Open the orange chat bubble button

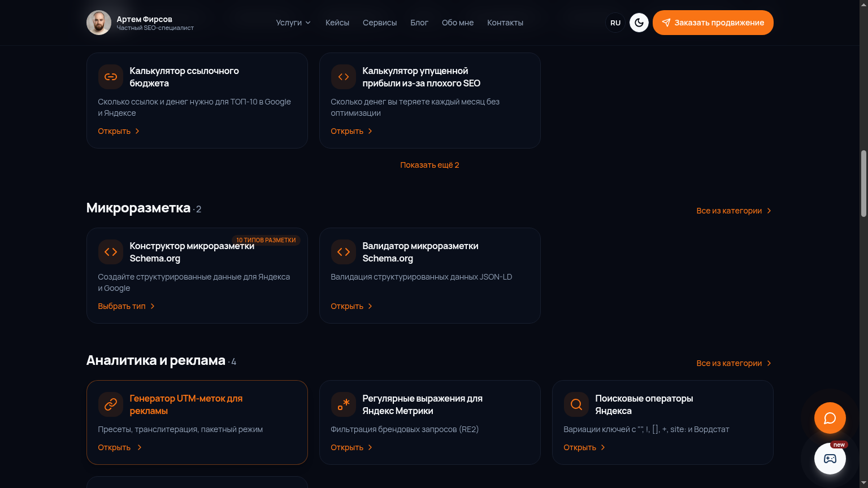click(x=830, y=418)
